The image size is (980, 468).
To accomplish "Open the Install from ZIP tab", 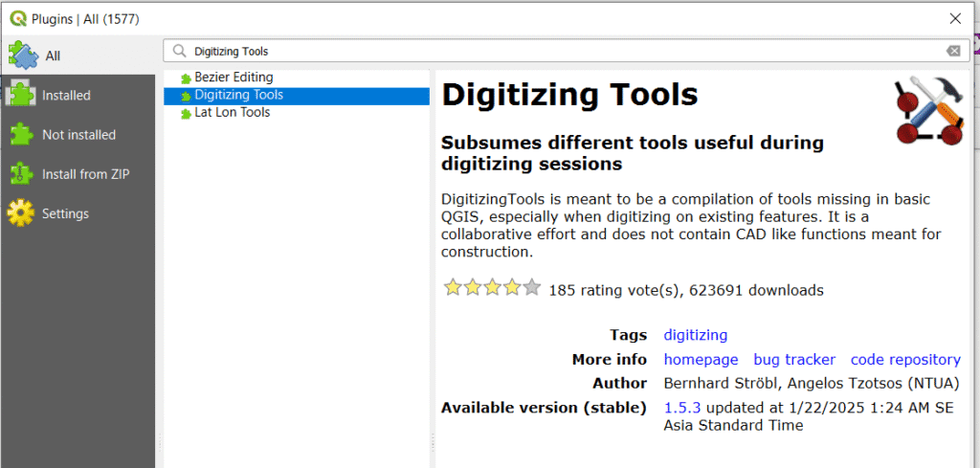I will (78, 174).
